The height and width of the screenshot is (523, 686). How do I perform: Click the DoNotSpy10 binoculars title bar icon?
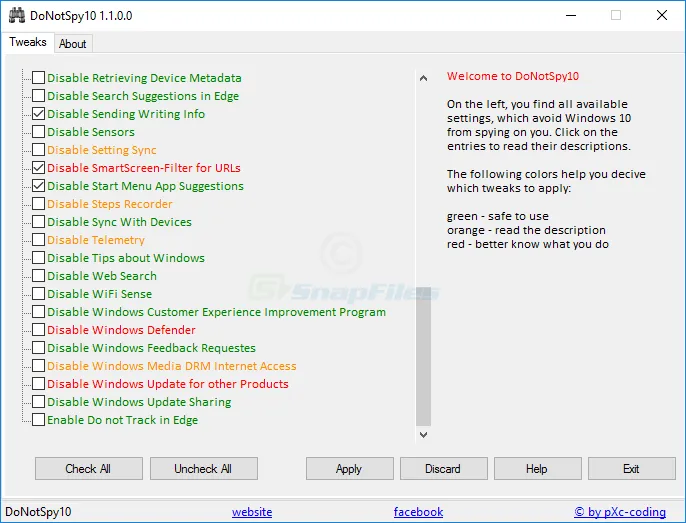(17, 15)
